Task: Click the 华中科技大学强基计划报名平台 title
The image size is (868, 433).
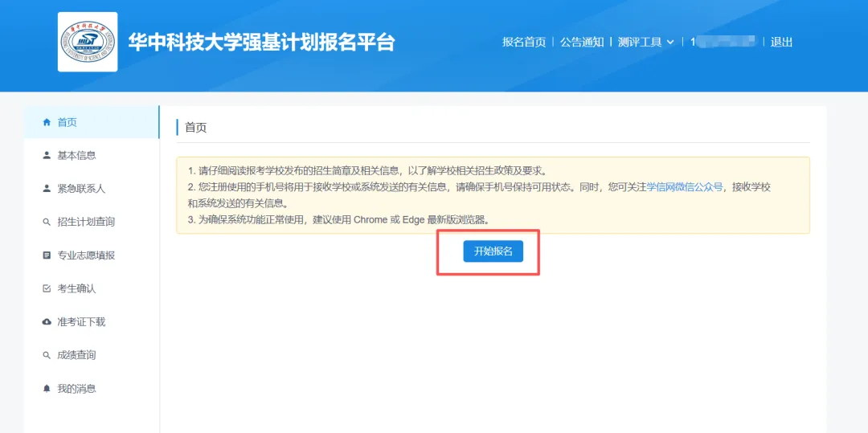Action: point(261,42)
